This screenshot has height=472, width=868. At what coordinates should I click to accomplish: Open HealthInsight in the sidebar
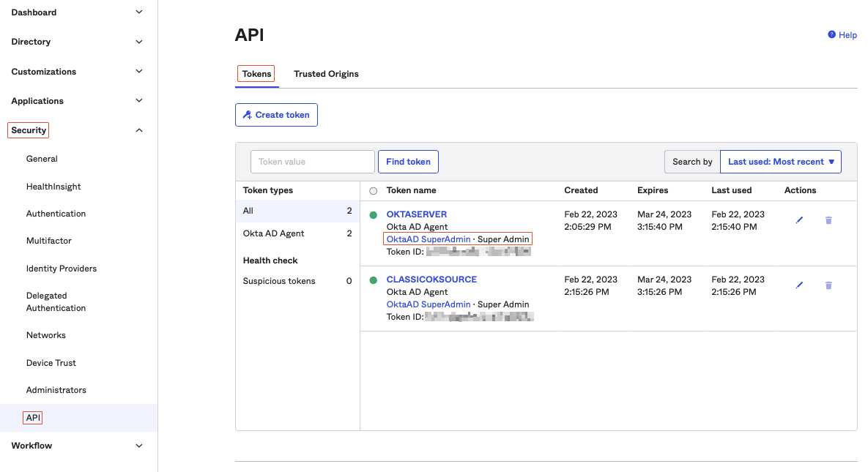coord(53,187)
